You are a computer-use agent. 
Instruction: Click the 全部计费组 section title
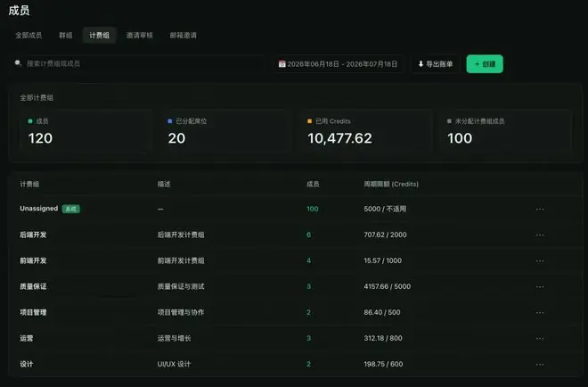click(x=37, y=98)
